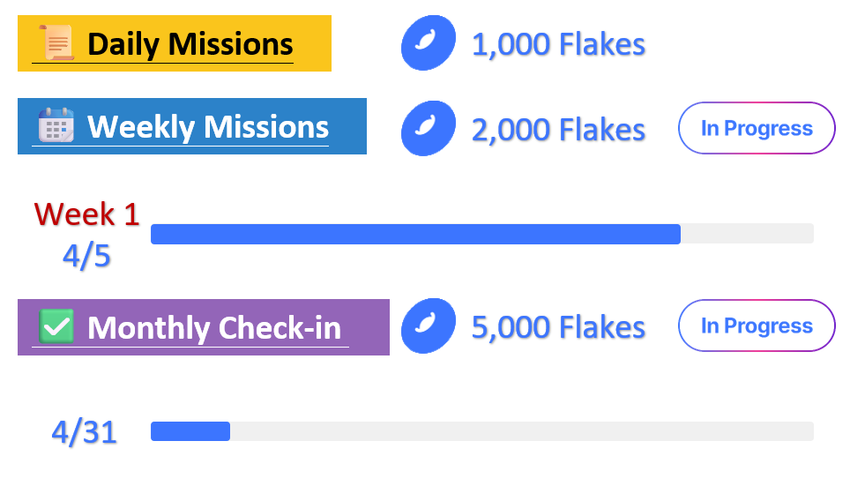
Task: Select the 2,000 Flakes reward text
Action: 558,129
